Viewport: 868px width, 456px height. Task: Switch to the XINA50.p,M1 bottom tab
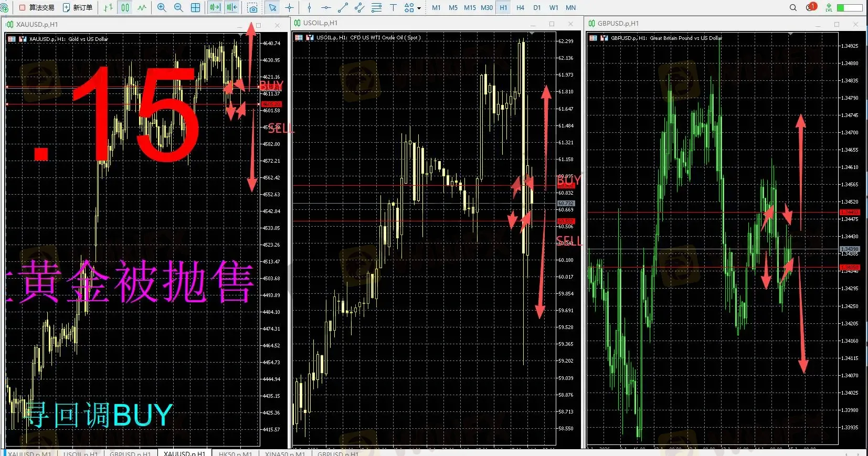(285, 453)
